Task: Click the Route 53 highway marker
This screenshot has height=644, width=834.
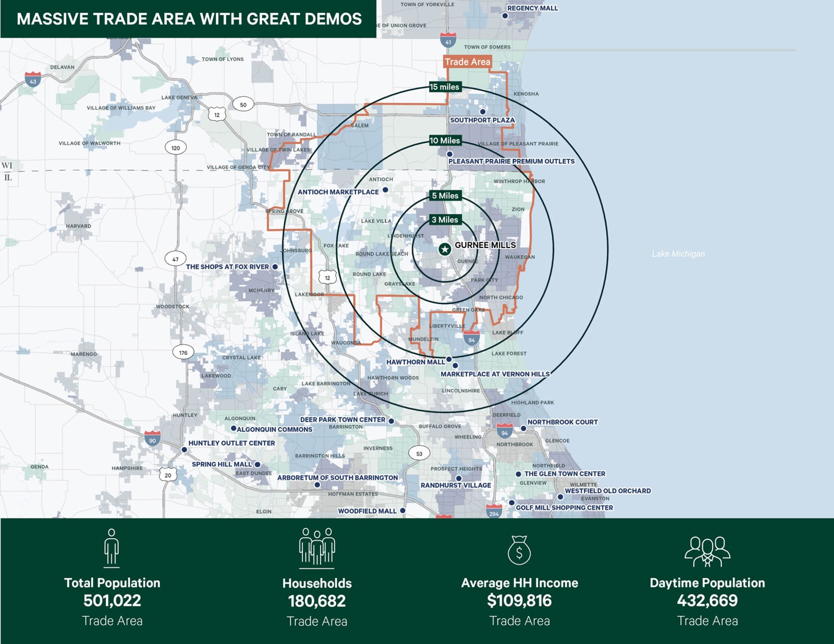Action: pyautogui.click(x=419, y=454)
